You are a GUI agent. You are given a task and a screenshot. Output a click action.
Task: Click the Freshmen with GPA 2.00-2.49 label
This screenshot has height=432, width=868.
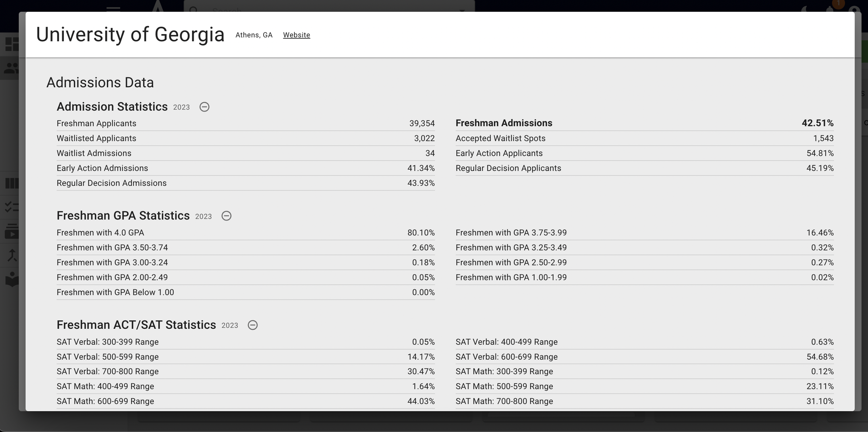tap(112, 277)
